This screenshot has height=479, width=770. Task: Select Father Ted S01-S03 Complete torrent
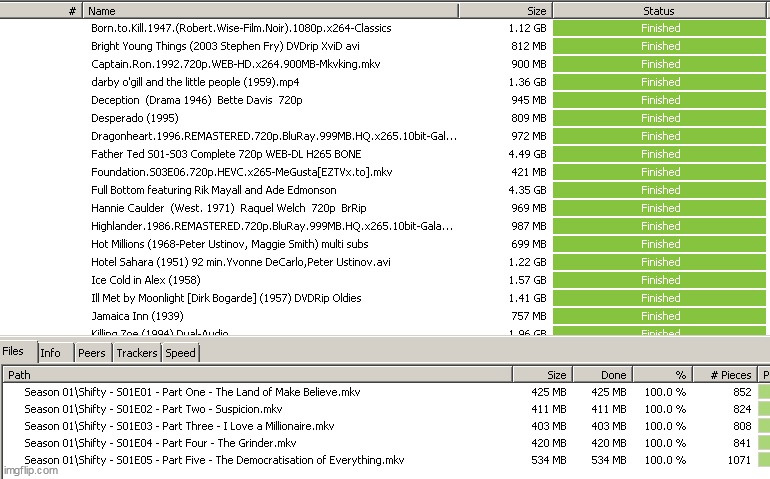click(226, 154)
